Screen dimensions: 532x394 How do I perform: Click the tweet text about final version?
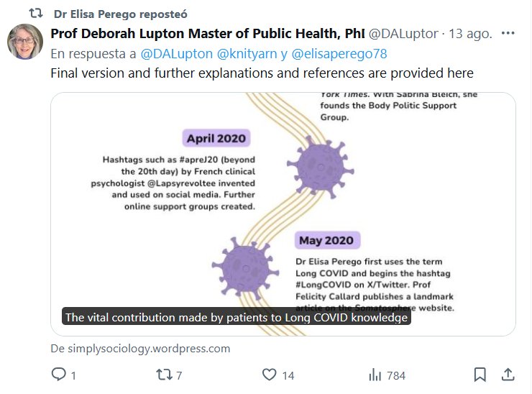pyautogui.click(x=262, y=73)
